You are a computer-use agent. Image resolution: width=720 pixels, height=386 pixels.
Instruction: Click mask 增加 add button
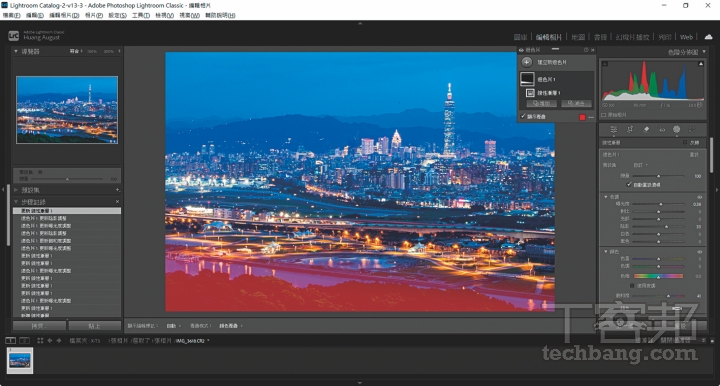click(541, 104)
